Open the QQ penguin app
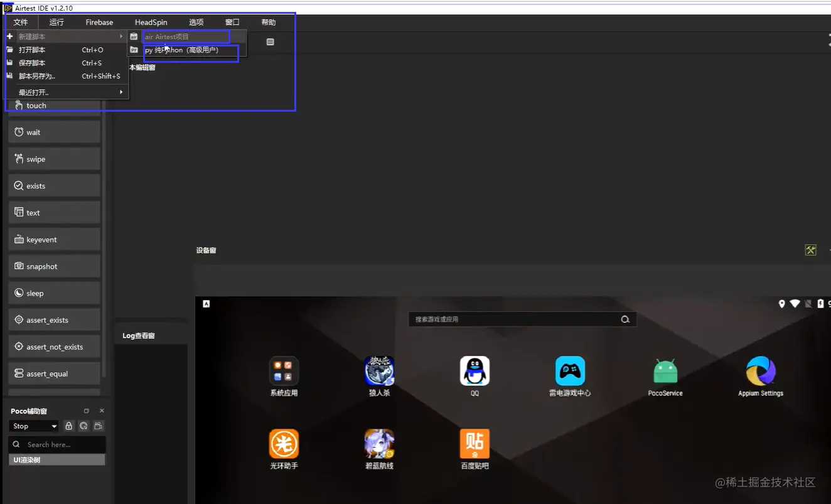 pos(474,372)
